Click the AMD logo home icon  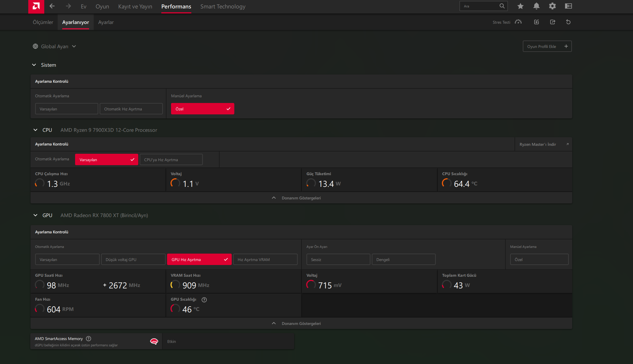[x=36, y=6]
